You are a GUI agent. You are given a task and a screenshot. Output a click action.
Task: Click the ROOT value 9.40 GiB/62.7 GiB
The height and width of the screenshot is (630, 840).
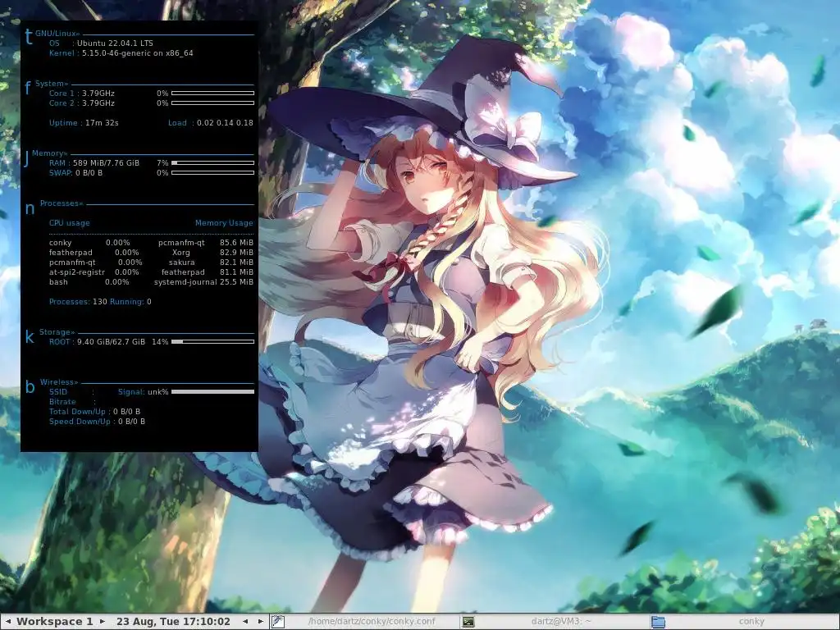point(111,342)
